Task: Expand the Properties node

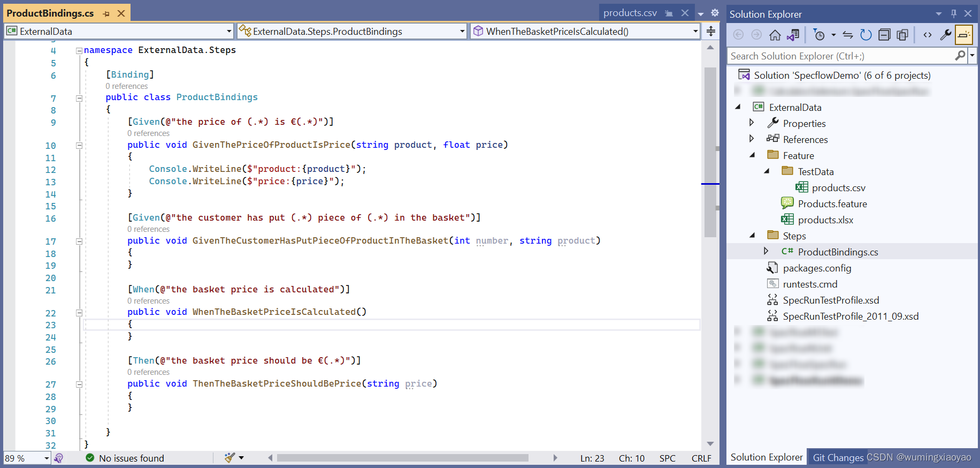Action: [x=752, y=123]
